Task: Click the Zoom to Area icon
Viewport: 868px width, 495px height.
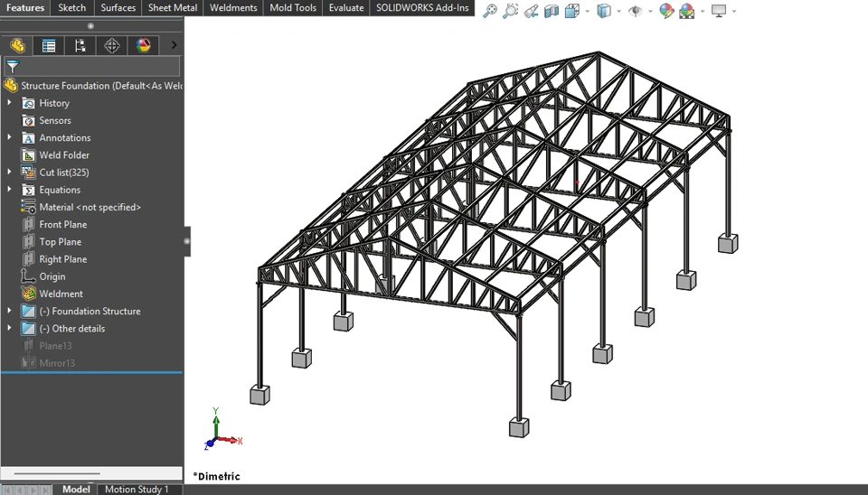Action: [x=510, y=11]
